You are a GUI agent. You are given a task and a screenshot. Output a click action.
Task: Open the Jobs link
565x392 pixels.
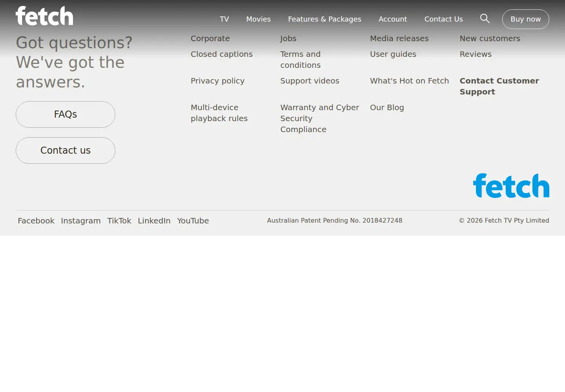point(288,38)
